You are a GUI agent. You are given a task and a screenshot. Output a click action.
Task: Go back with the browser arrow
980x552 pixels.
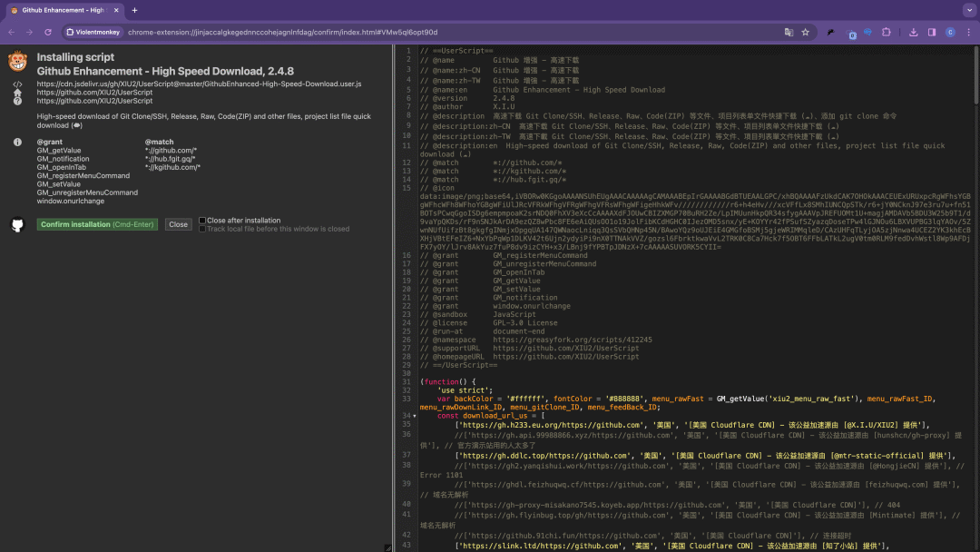click(11, 32)
